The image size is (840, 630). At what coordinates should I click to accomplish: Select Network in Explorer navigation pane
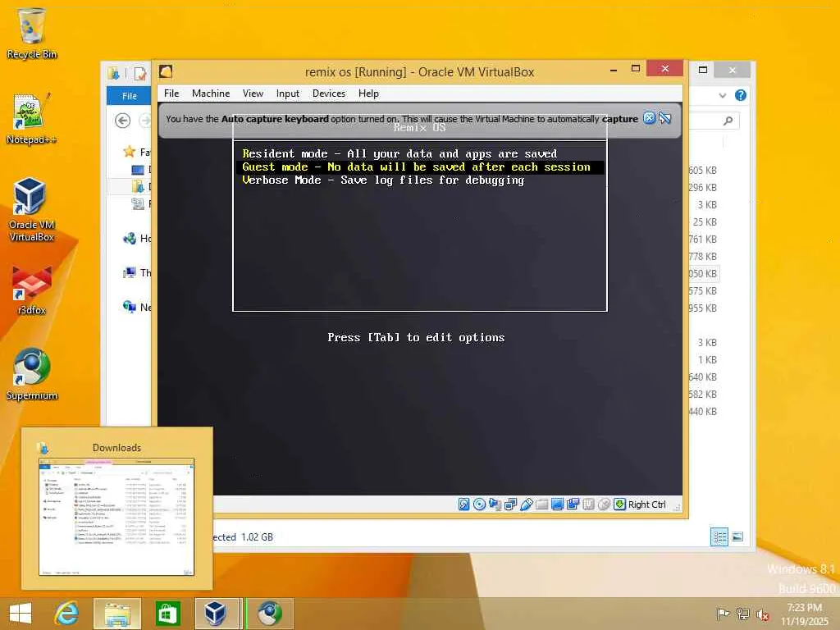point(137,307)
